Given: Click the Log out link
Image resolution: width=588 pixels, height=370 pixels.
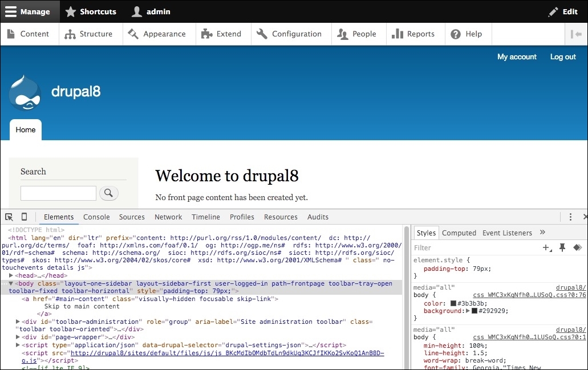Looking at the screenshot, I should (563, 57).
